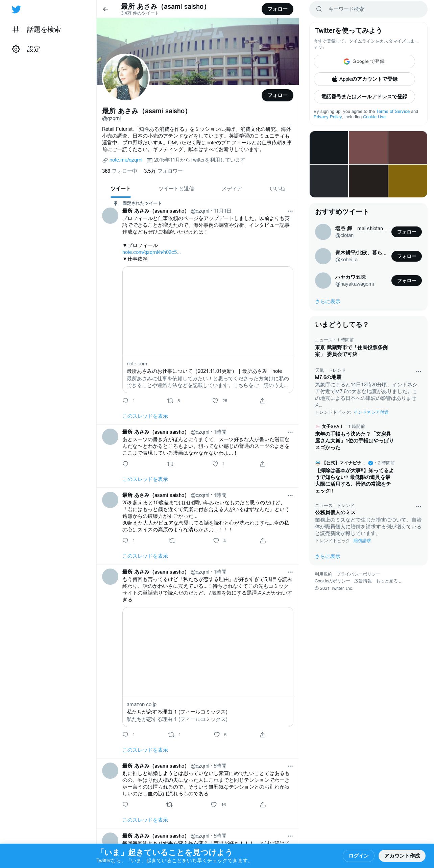Click the back arrow in header
This screenshot has width=434, height=868.
click(105, 9)
